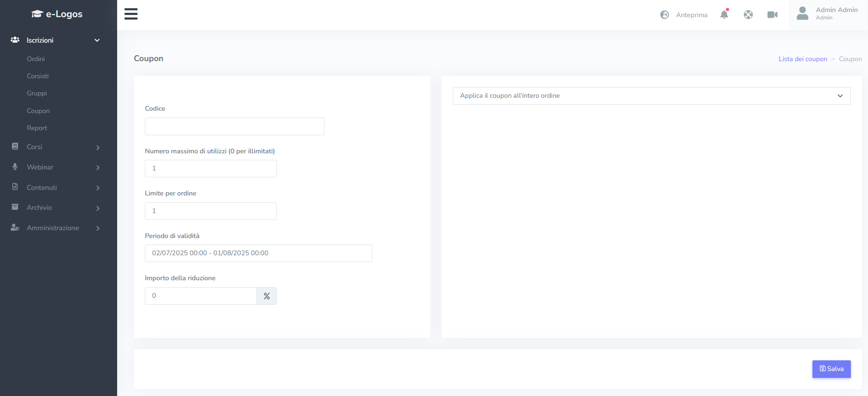
Task: Select the Report sidebar item
Action: [x=37, y=128]
